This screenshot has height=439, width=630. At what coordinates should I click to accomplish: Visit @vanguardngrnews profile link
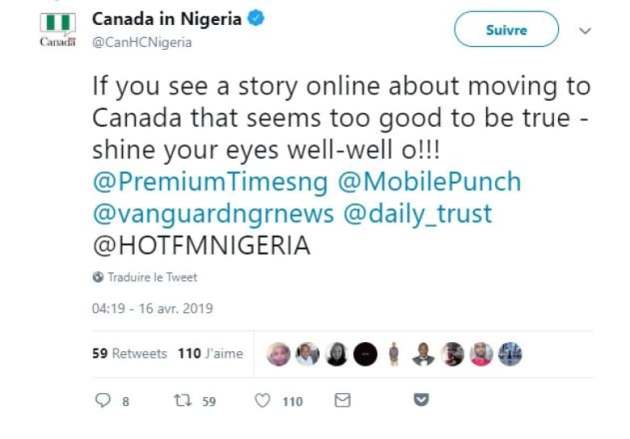tap(213, 214)
